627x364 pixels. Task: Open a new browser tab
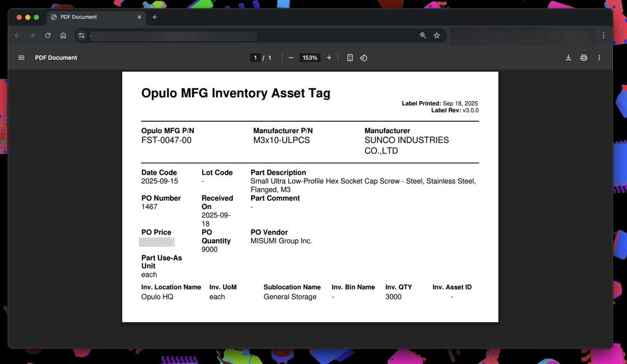point(155,17)
